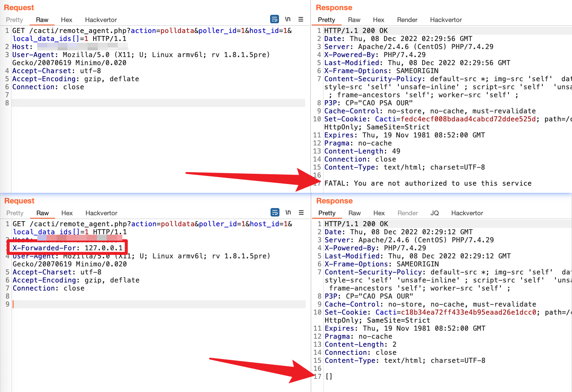Select Hackvertor tab in top Response pane
The image size is (572, 392).
tap(446, 20)
